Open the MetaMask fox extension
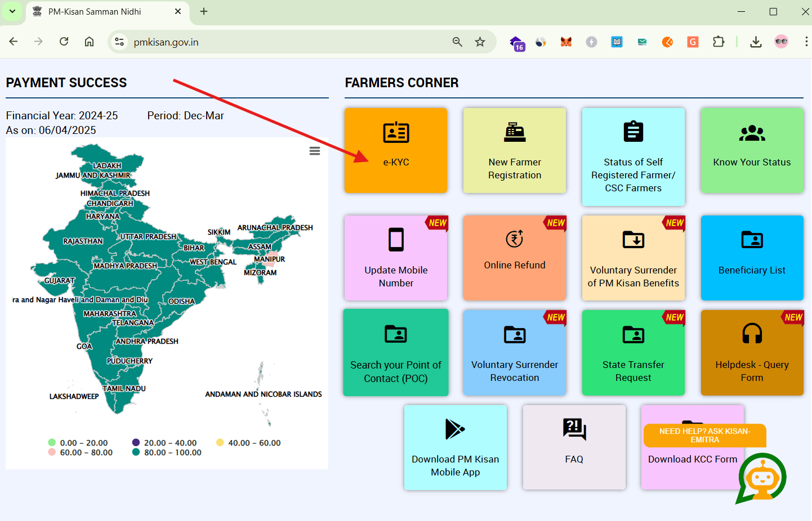Viewport: 812px width, 521px height. [x=566, y=42]
